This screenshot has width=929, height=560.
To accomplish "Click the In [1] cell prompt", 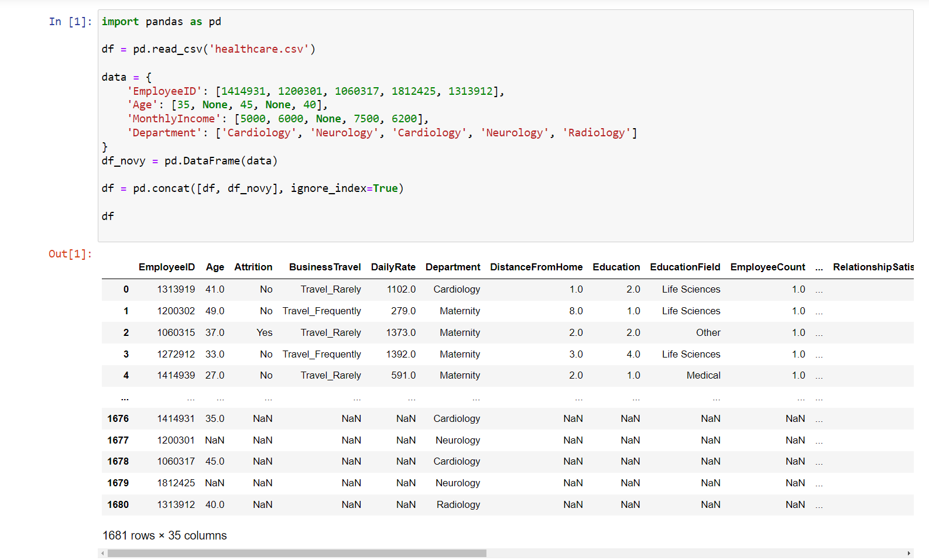I will [70, 22].
